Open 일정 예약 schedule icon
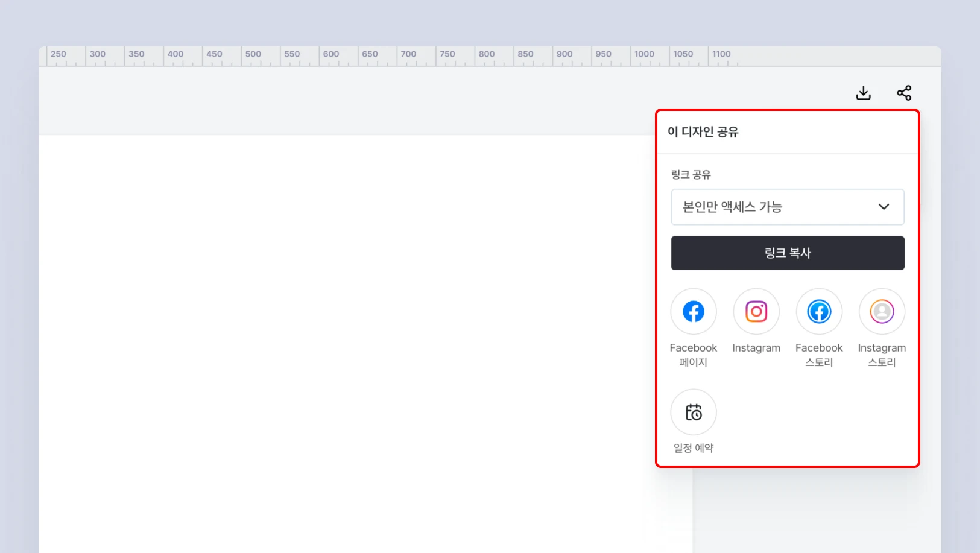 [x=694, y=412]
